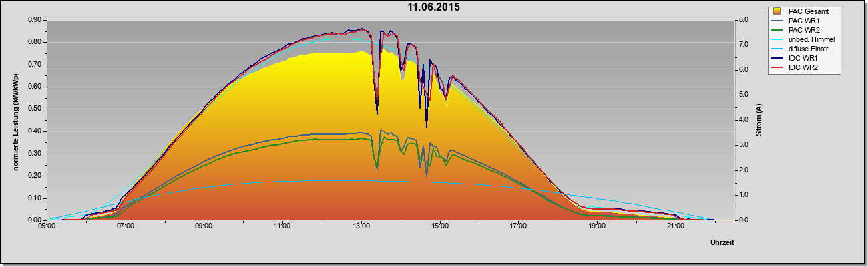Click the Uhrzeit axis title

click(722, 243)
